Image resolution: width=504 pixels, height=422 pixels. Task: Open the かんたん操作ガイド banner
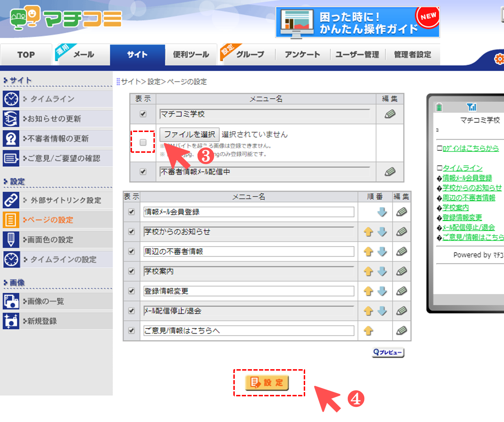357,23
